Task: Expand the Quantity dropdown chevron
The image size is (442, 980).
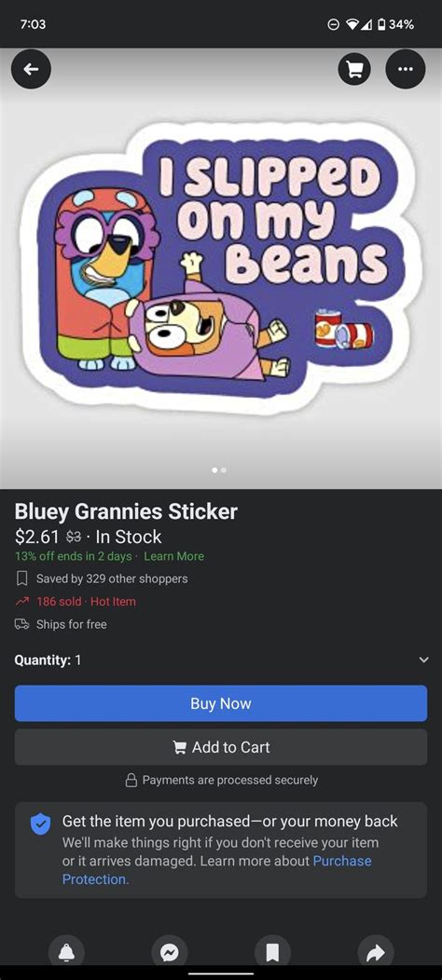Action: point(424,660)
